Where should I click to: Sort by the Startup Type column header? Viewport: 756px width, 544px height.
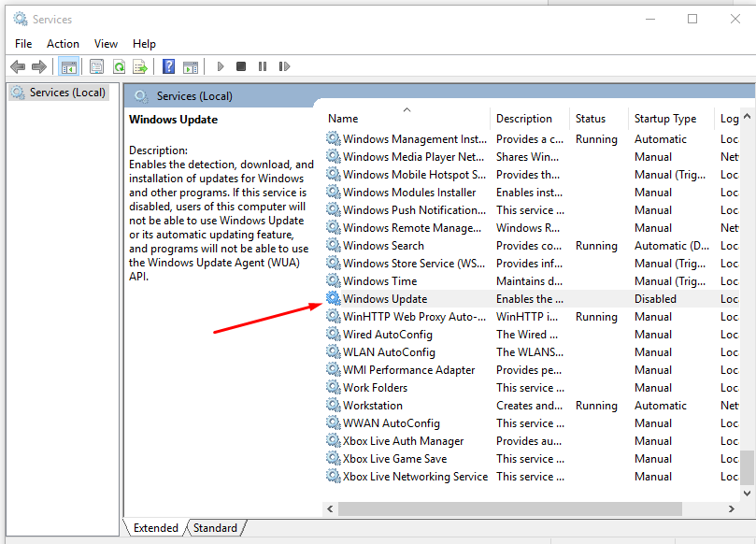pyautogui.click(x=671, y=119)
